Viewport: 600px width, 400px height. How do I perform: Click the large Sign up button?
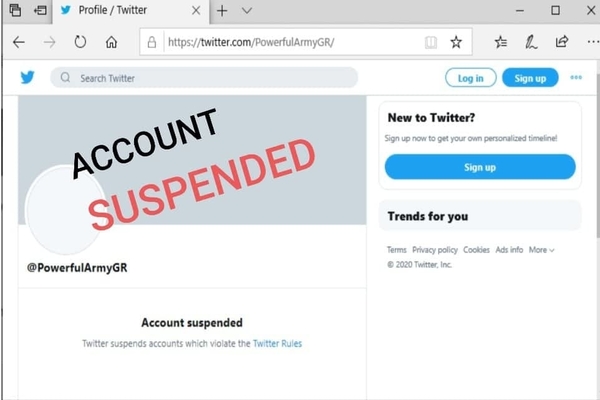tap(480, 167)
